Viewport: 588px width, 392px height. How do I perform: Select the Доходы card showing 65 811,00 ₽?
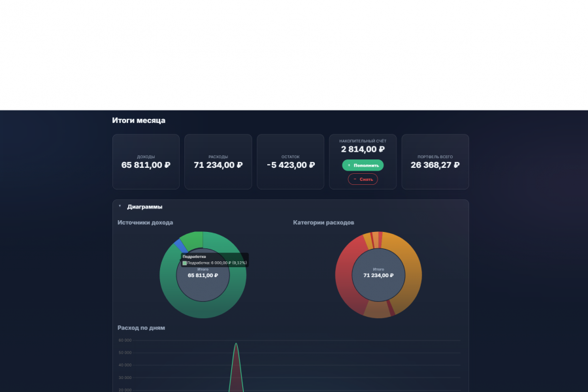[x=146, y=161]
